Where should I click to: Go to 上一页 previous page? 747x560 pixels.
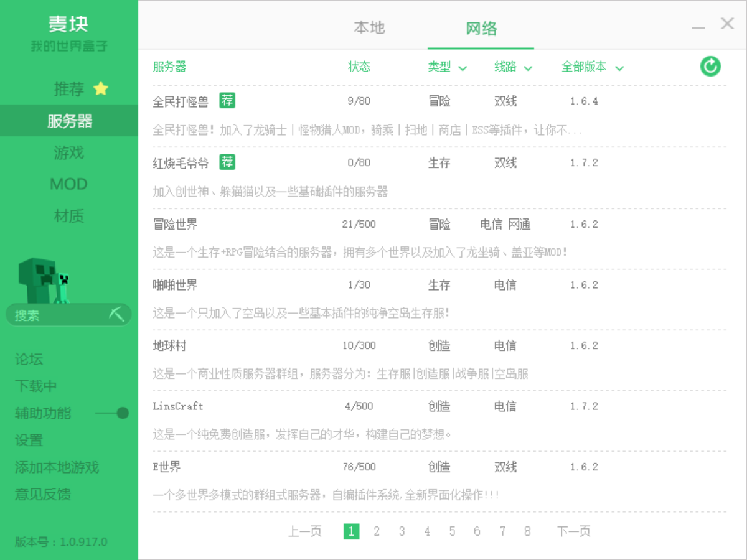click(305, 531)
